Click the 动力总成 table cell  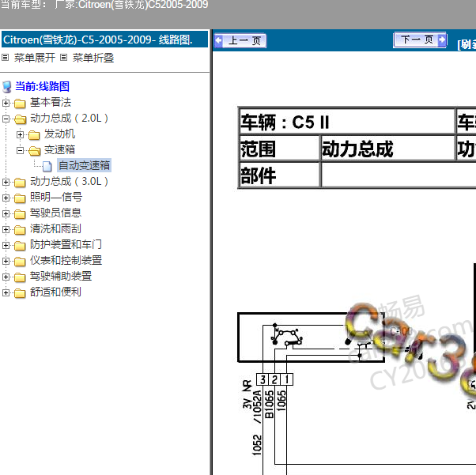tap(388, 149)
